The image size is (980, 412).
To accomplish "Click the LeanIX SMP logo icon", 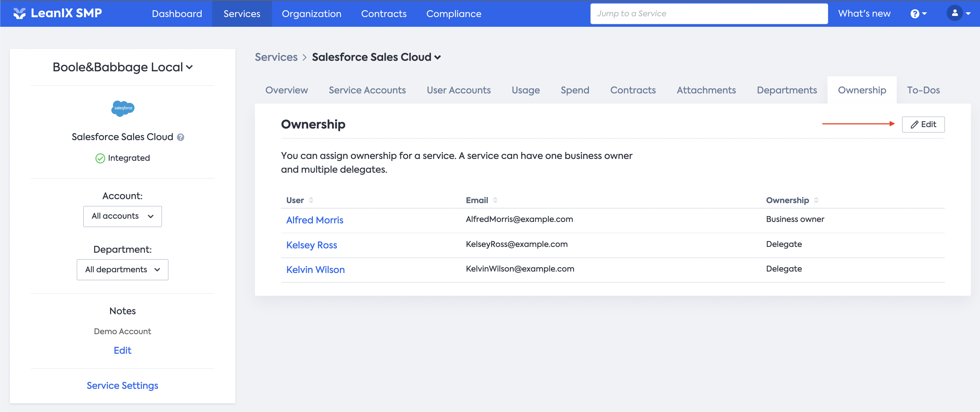I will [x=20, y=13].
